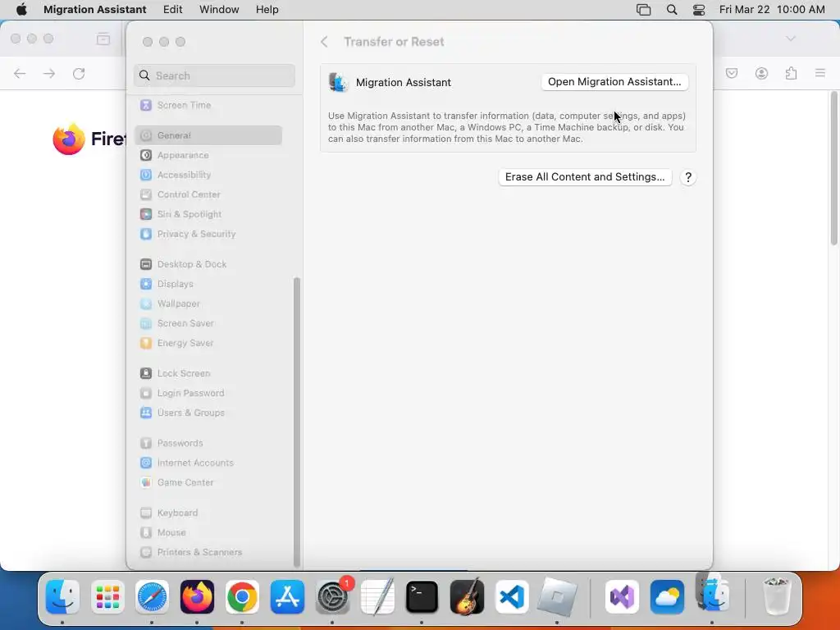Open Pocket save icon in Firefox
840x630 pixels.
732,73
